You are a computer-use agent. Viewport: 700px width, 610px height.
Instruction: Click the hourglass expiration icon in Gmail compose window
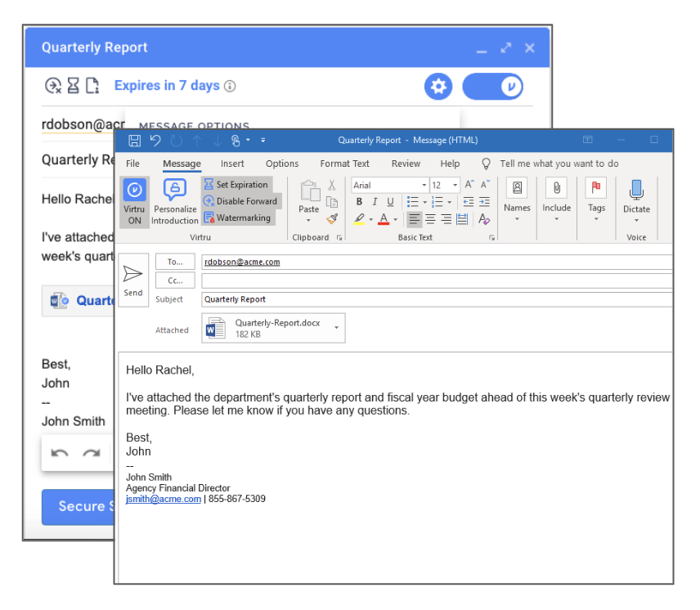(74, 85)
